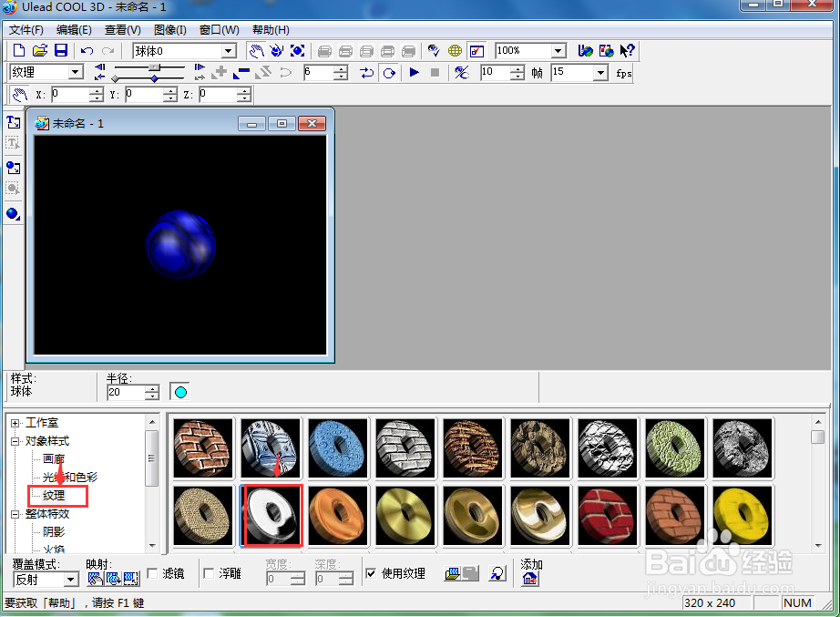The image size is (840, 617).
Task: Select the move object hand tool
Action: [x=257, y=51]
